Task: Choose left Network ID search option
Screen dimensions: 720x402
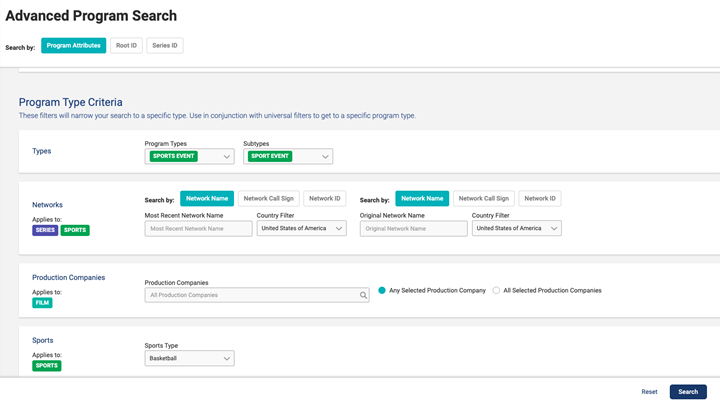Action: [x=325, y=198]
